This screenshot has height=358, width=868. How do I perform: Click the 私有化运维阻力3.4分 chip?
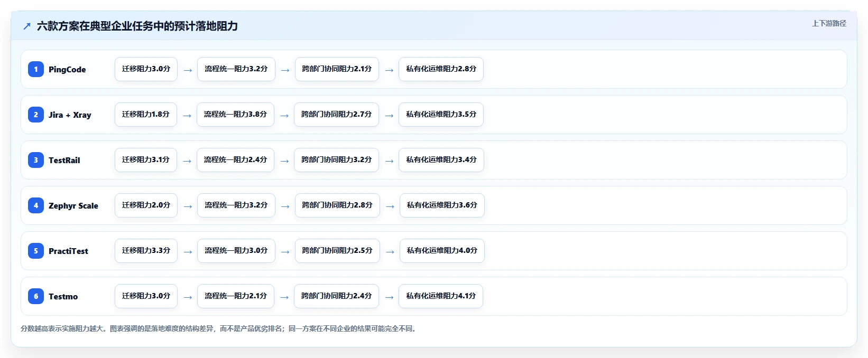point(441,160)
